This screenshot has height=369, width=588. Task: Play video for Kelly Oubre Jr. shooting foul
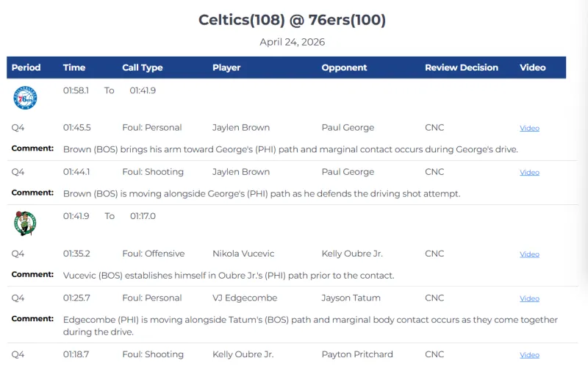tap(529, 355)
